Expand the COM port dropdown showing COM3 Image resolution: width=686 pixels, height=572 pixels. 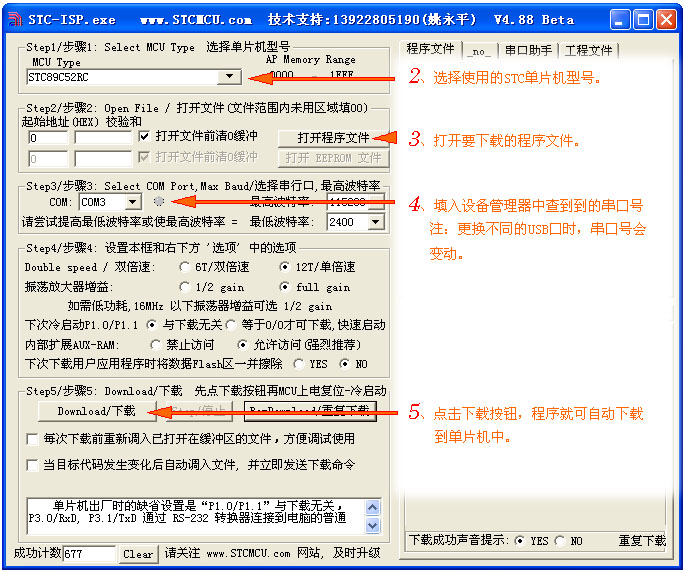coord(132,202)
